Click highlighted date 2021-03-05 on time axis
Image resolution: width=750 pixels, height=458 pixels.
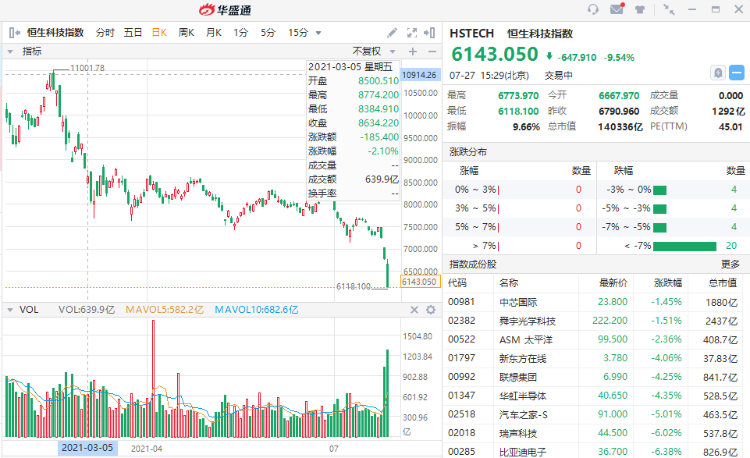click(x=88, y=448)
